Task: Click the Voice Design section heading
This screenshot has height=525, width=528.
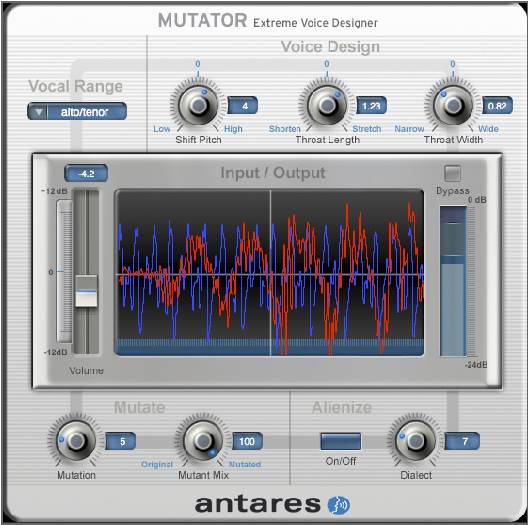Action: 330,46
